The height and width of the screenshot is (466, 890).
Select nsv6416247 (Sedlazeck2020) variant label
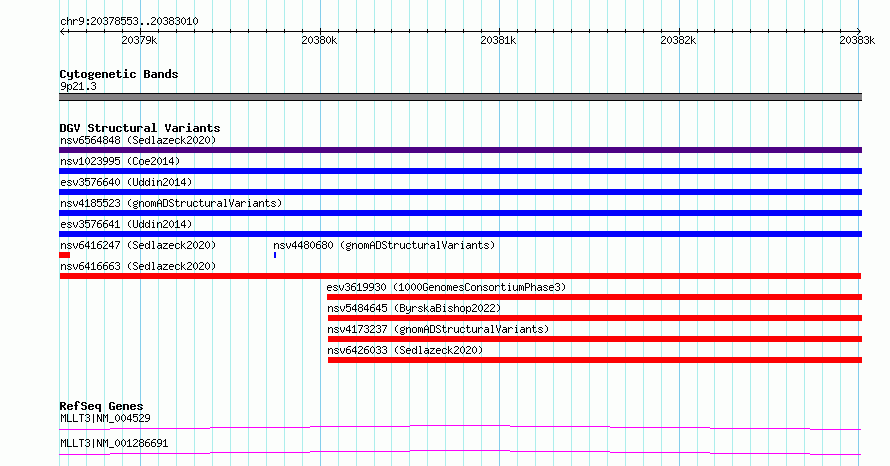click(138, 245)
